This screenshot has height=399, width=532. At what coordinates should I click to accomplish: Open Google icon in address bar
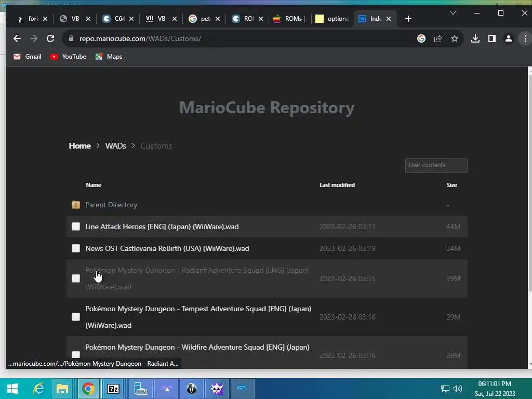click(421, 38)
